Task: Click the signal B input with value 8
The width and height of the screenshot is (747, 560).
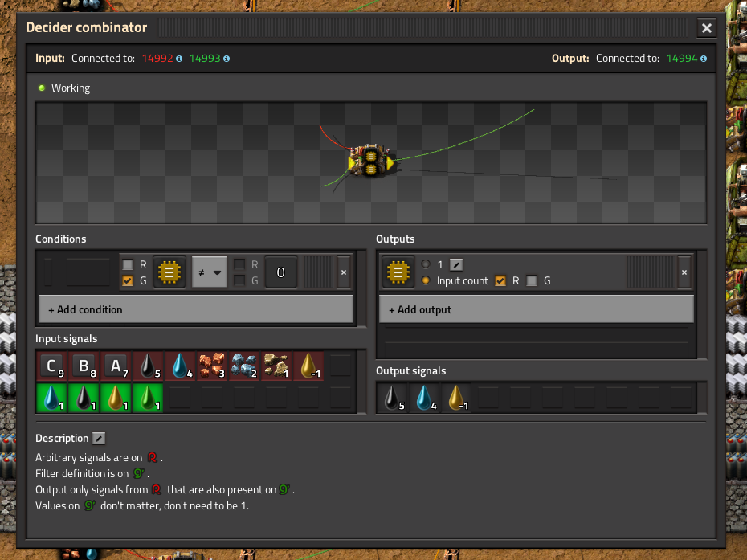Action: click(84, 366)
